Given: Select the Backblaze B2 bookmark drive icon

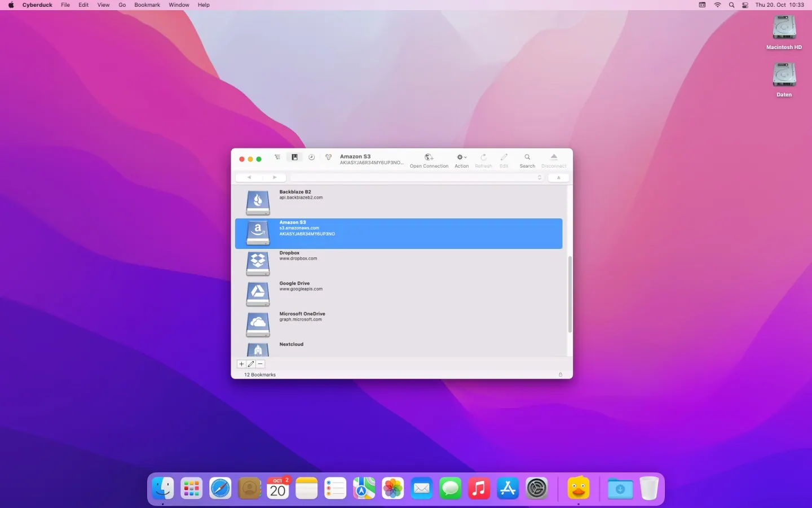Looking at the screenshot, I should coord(258,203).
